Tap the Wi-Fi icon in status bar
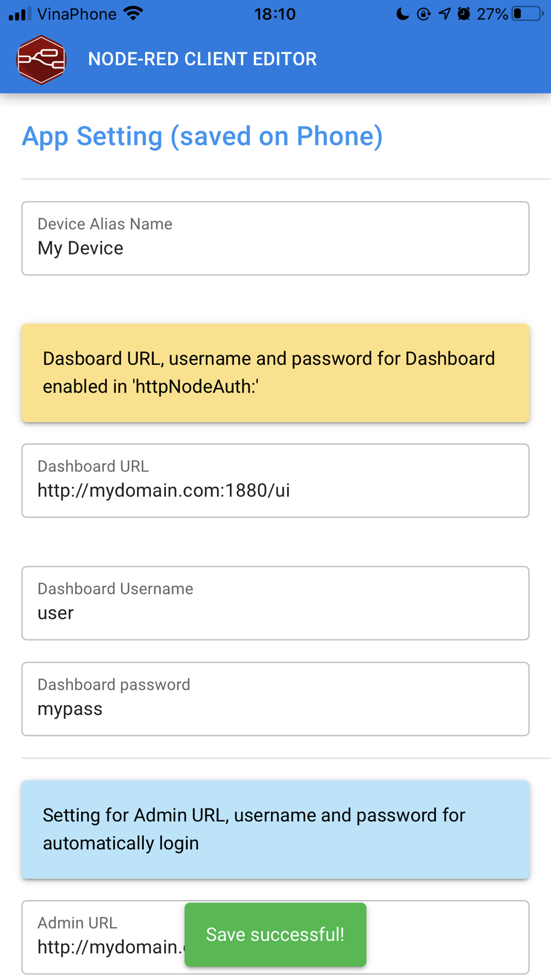The width and height of the screenshot is (551, 980). pos(133,14)
